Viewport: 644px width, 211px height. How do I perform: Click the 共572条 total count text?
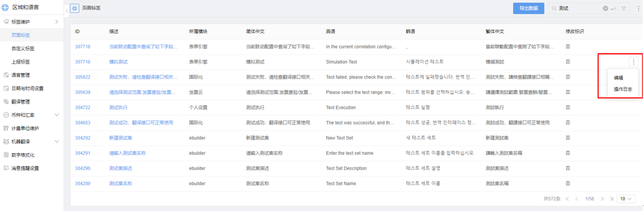pos(552,199)
